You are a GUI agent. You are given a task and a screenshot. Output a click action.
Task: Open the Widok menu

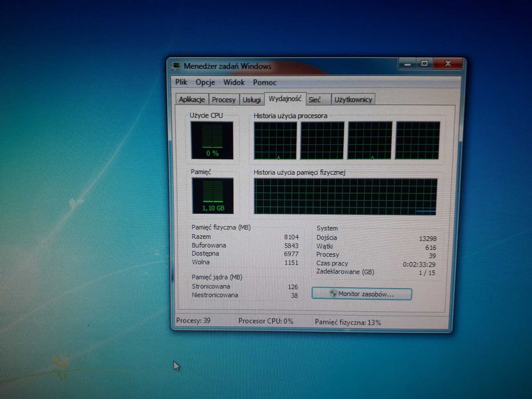coord(234,83)
